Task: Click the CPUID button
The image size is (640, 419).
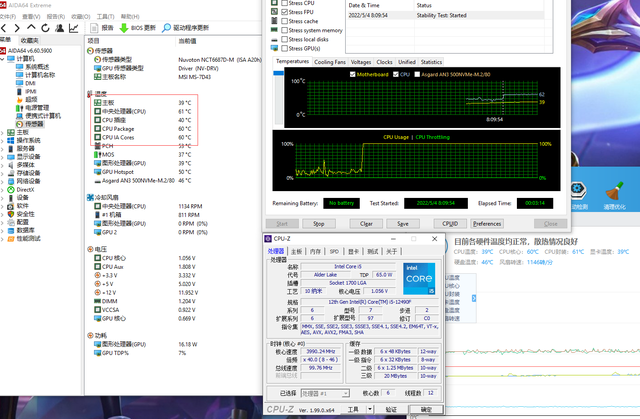Action: (450, 224)
